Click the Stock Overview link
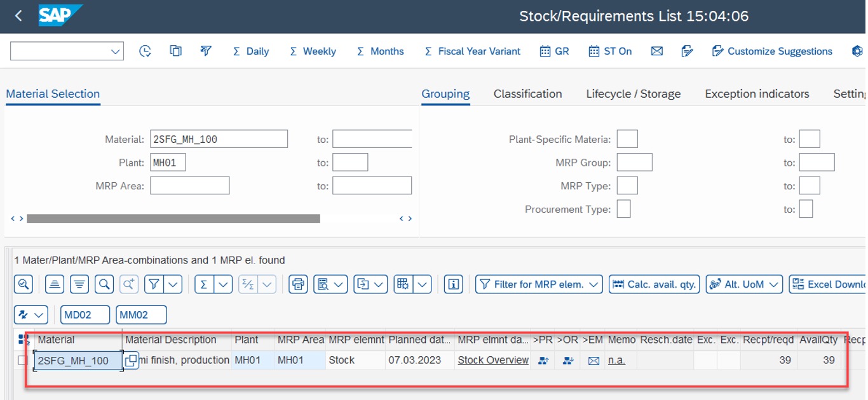Screen dimensions: 868x400 [492, 360]
